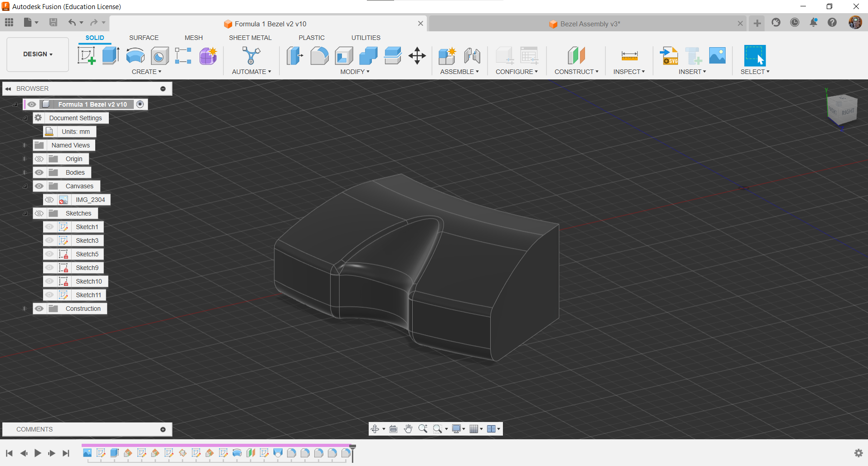Screen dimensions: 868x466
Task: Select the Revolve tool icon
Action: [135, 56]
